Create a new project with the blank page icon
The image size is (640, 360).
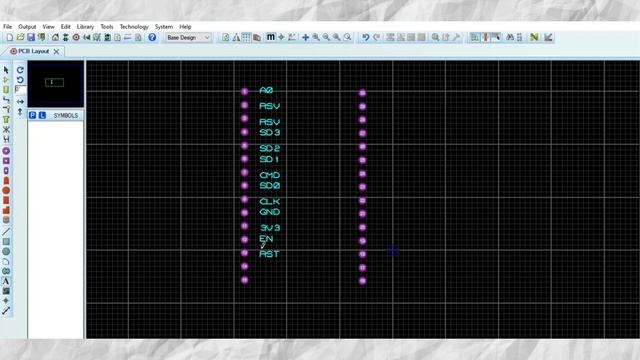[x=9, y=38]
